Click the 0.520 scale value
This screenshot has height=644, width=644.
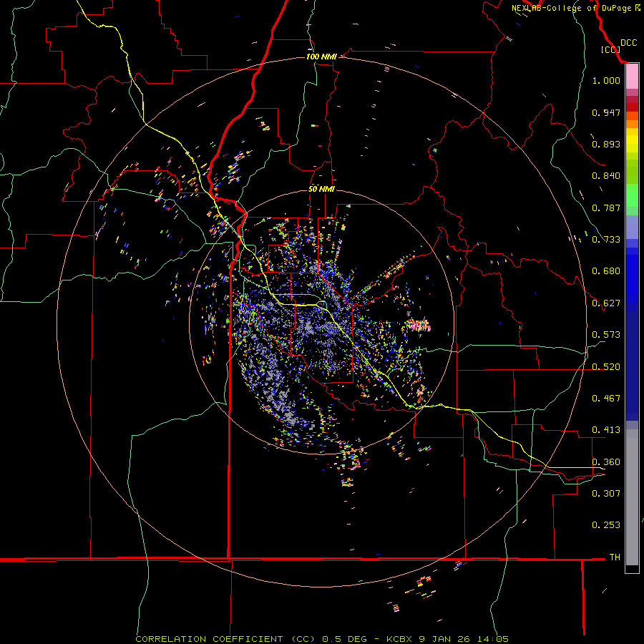click(606, 367)
